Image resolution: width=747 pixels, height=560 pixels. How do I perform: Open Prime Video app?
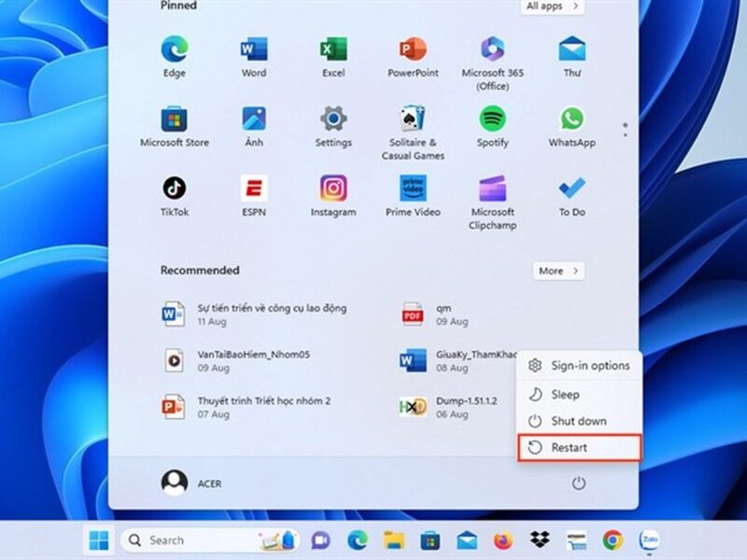[x=413, y=189]
